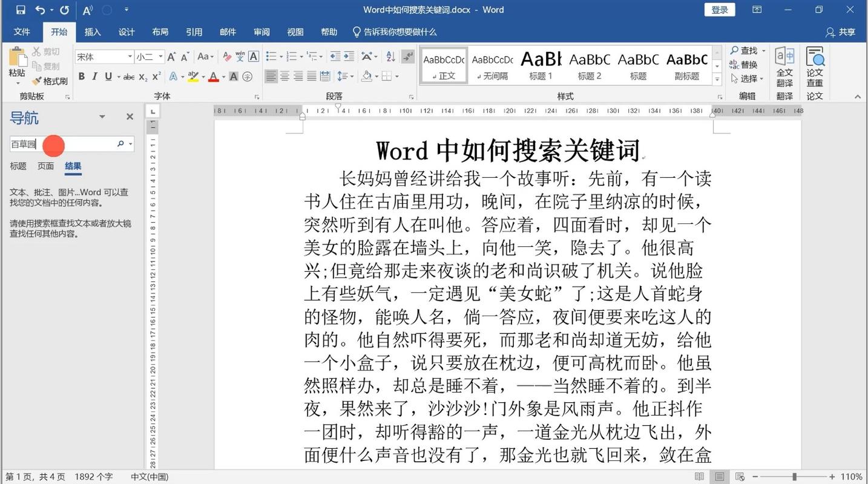Clear all formatting eraser icon
Image resolution: width=868 pixels, height=484 pixels.
[x=227, y=56]
